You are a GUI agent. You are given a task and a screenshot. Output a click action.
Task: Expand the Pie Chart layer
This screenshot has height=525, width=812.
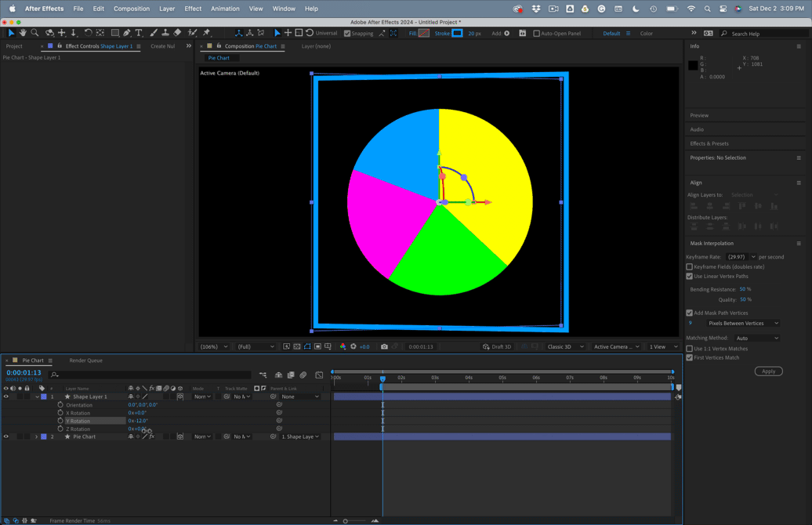[37, 437]
